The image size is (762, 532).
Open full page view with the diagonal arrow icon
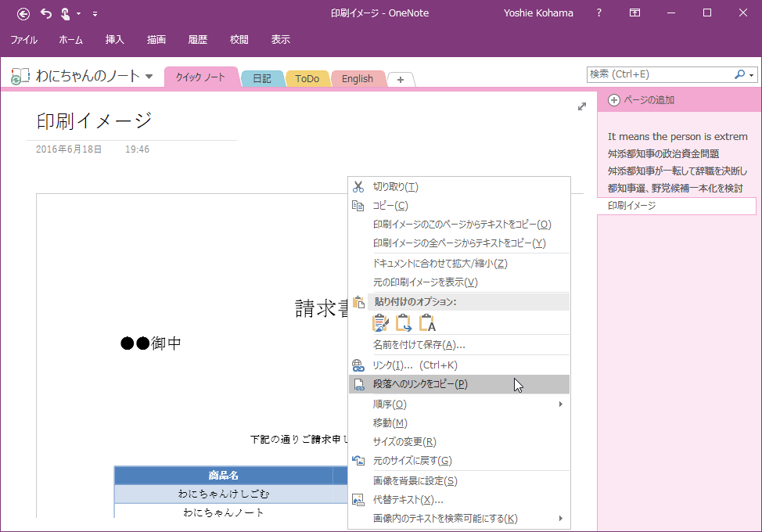(x=581, y=106)
